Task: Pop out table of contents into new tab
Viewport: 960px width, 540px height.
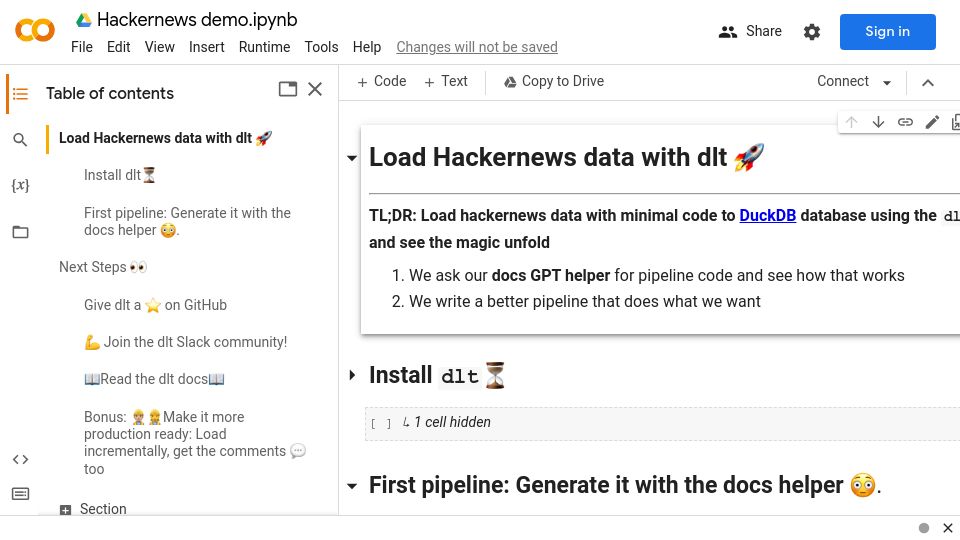Action: pos(288,89)
